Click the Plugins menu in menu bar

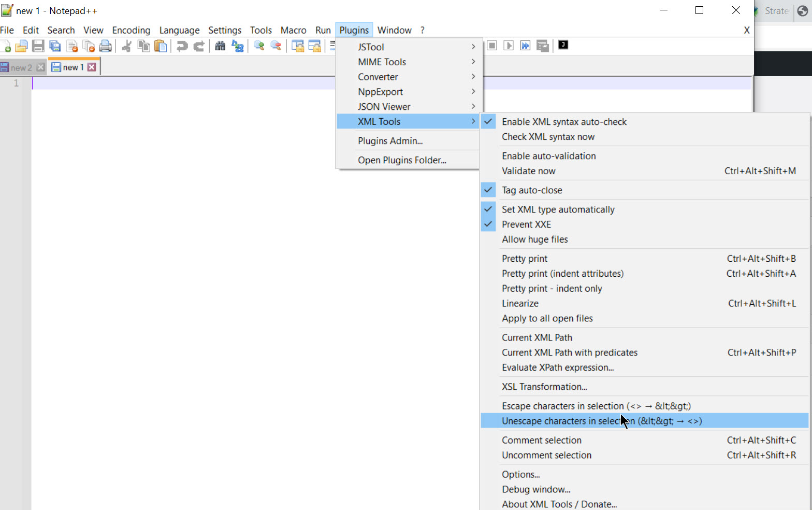pos(354,30)
